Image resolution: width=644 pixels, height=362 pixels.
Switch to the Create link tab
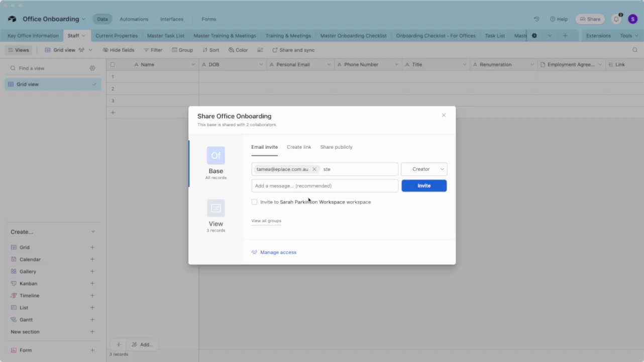coord(299,147)
